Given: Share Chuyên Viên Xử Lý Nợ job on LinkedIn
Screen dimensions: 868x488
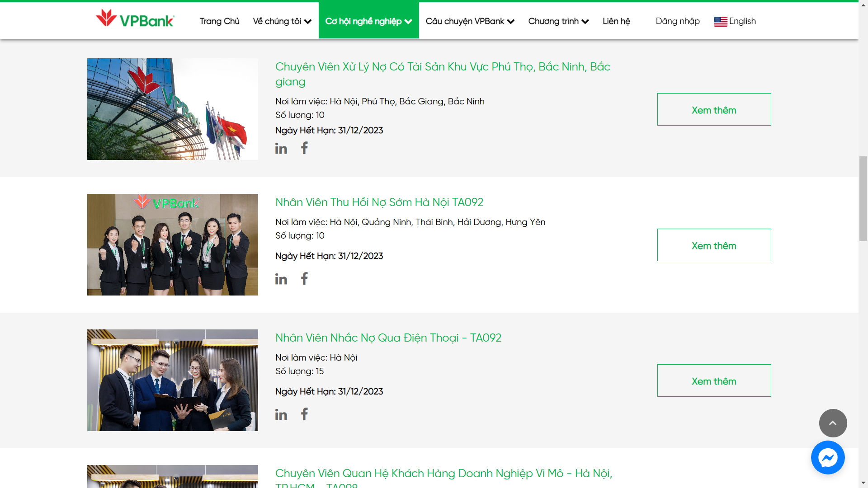Looking at the screenshot, I should 281,148.
